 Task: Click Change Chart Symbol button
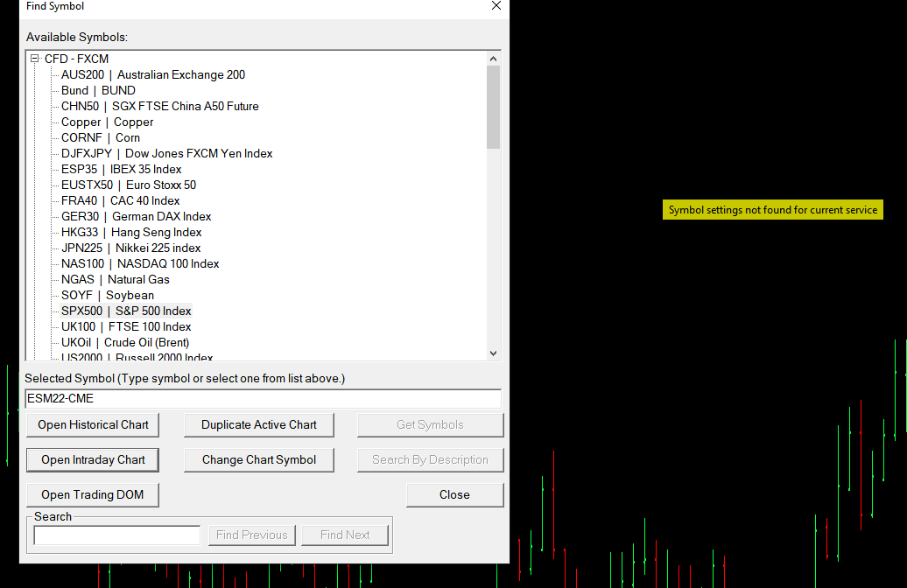pyautogui.click(x=259, y=460)
